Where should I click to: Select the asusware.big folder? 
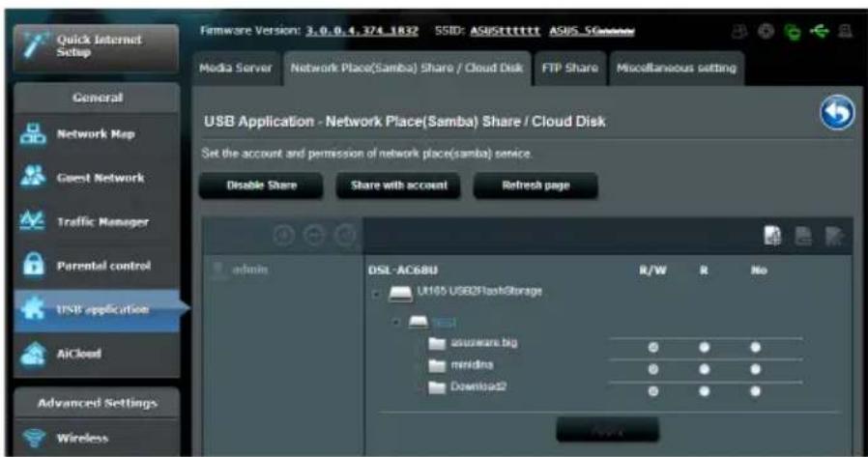(484, 342)
